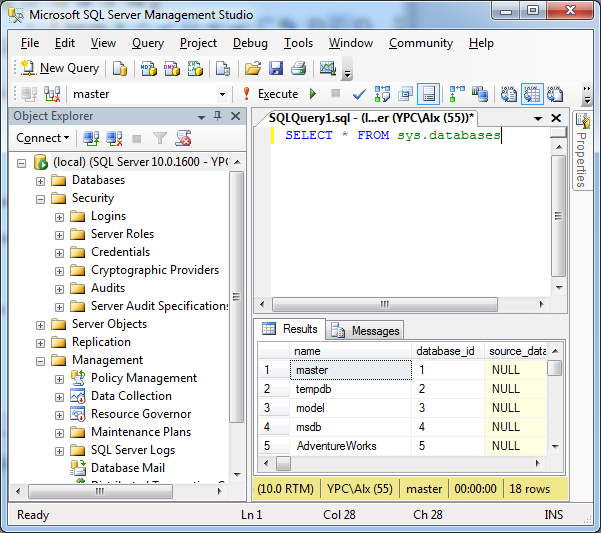The image size is (601, 533).
Task: Run the query with the Execute button
Action: [x=270, y=94]
